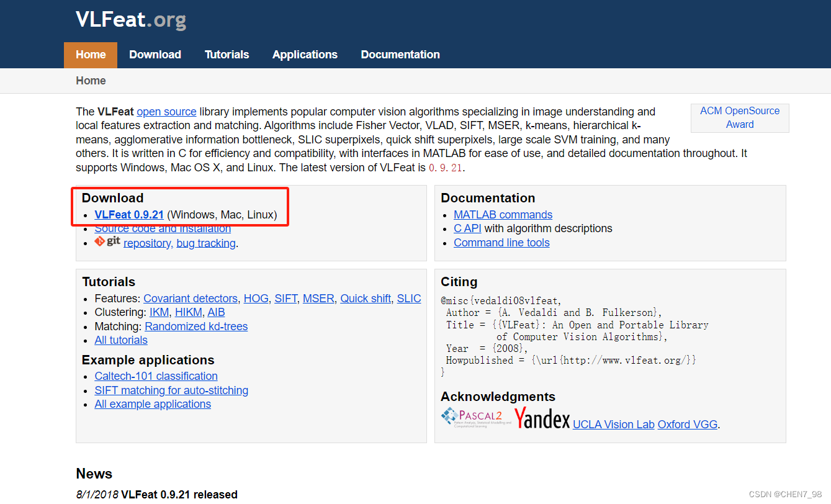
Task: Open the git repository link
Action: pyautogui.click(x=147, y=243)
